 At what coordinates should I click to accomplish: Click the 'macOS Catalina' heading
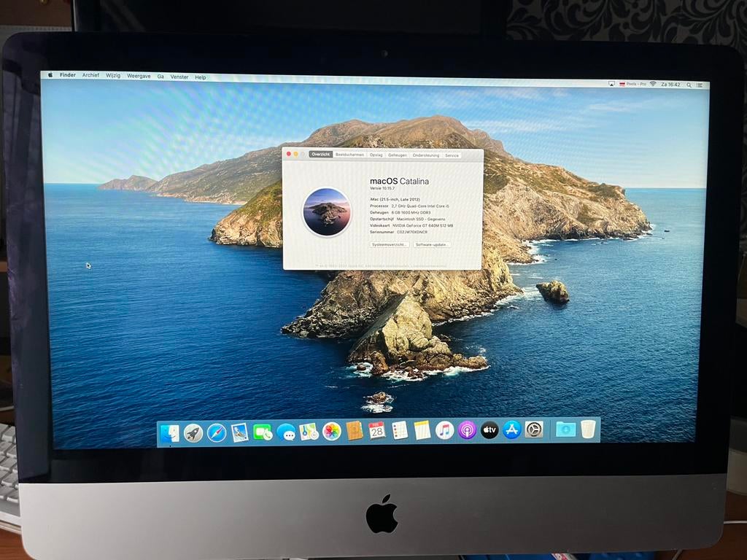tap(399, 181)
